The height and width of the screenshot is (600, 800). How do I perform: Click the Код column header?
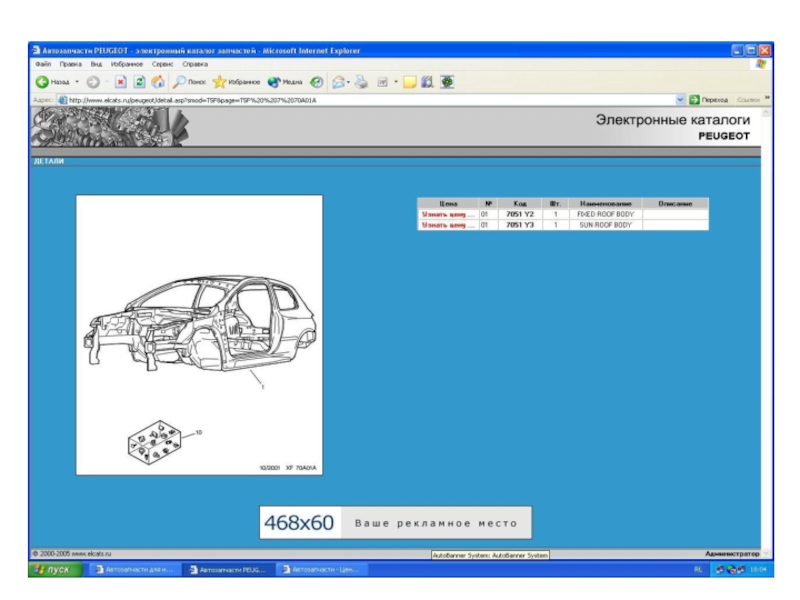click(x=520, y=204)
